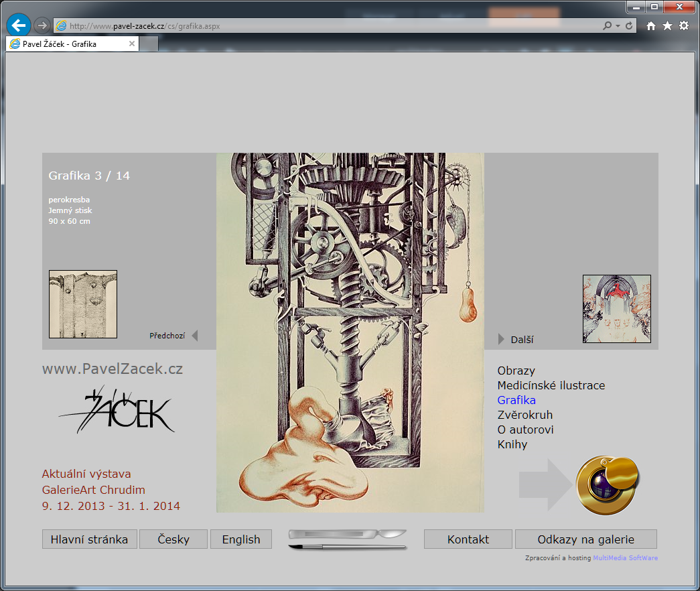
Task: Click the Grafika 3 / 14 heading
Action: click(89, 176)
